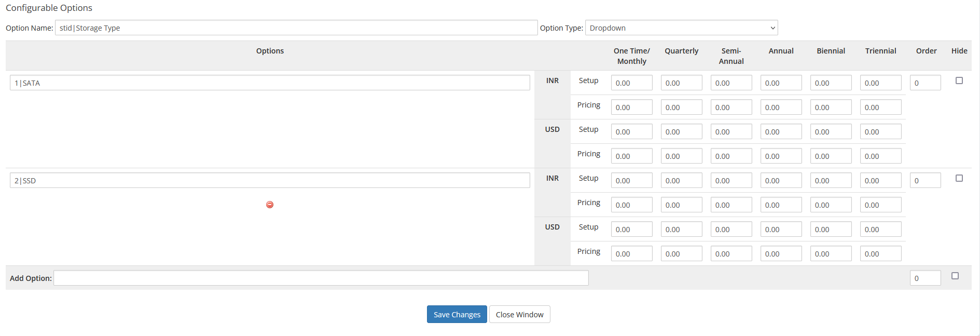Tick the Hide checkbox for SATA option
This screenshot has width=980, height=336.
click(959, 80)
